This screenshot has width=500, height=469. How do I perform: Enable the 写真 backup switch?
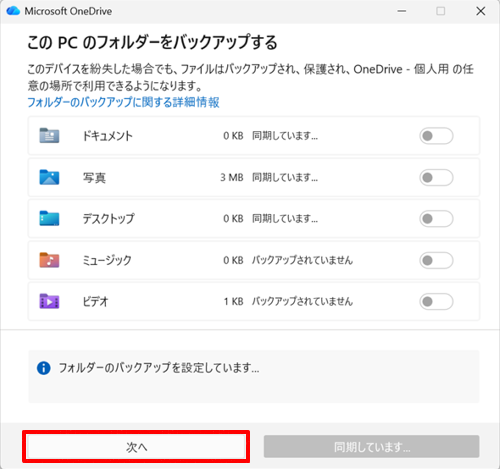pos(436,177)
